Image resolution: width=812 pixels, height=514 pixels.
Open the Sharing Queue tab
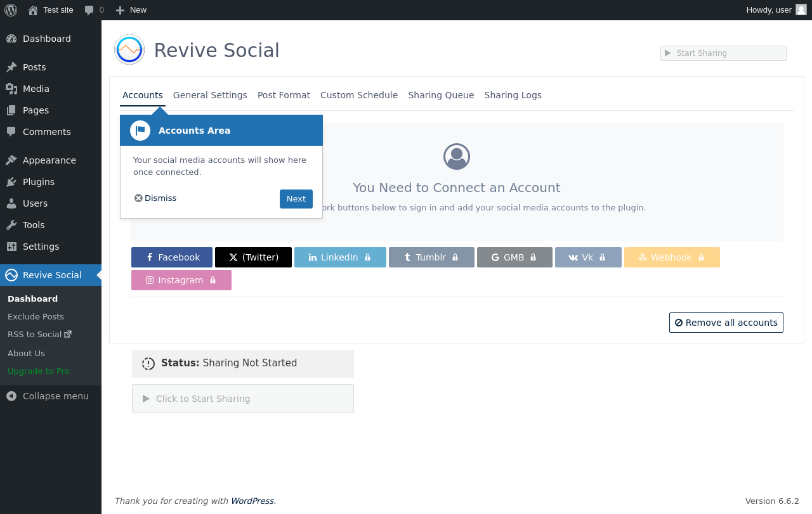point(441,95)
